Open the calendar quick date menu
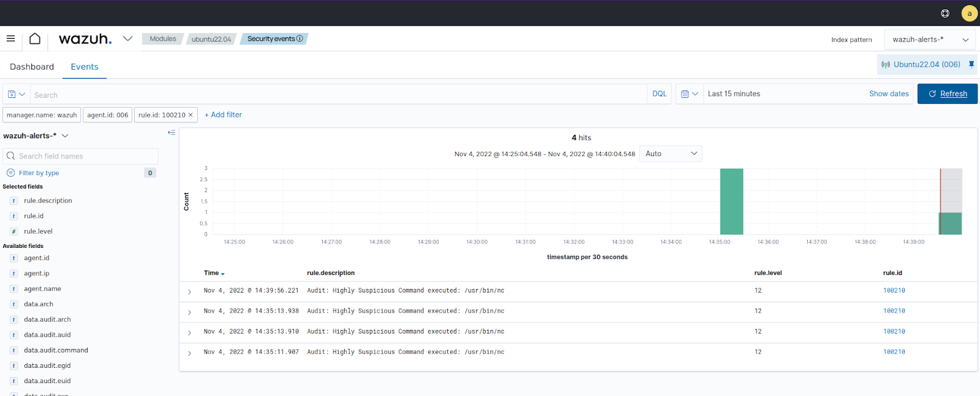The image size is (980, 396). pyautogui.click(x=689, y=94)
